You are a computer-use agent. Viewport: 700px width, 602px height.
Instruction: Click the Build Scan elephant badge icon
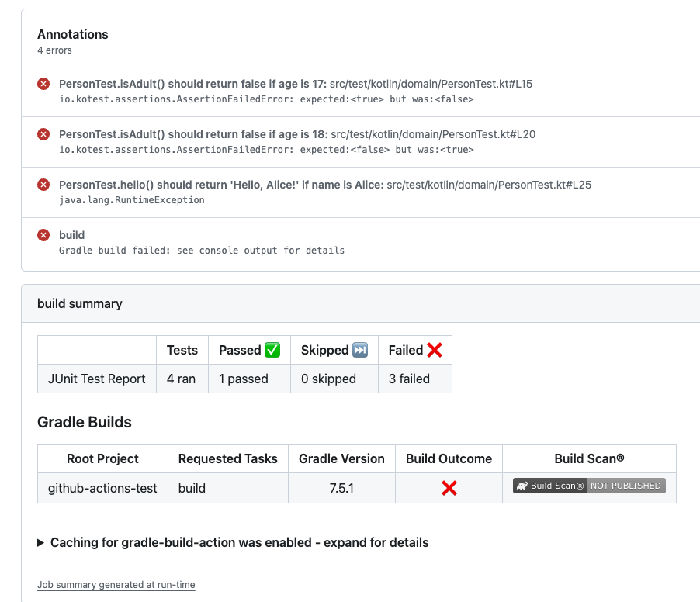[x=522, y=486]
